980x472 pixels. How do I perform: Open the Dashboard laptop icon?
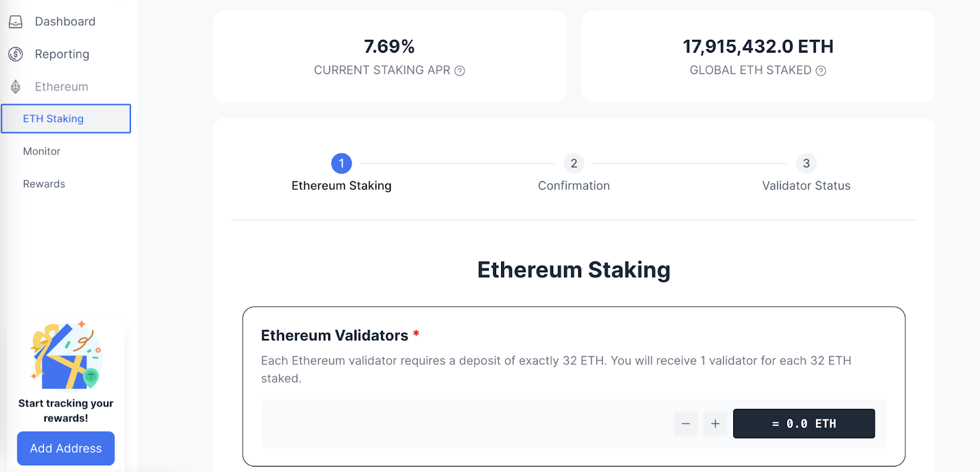point(15,21)
